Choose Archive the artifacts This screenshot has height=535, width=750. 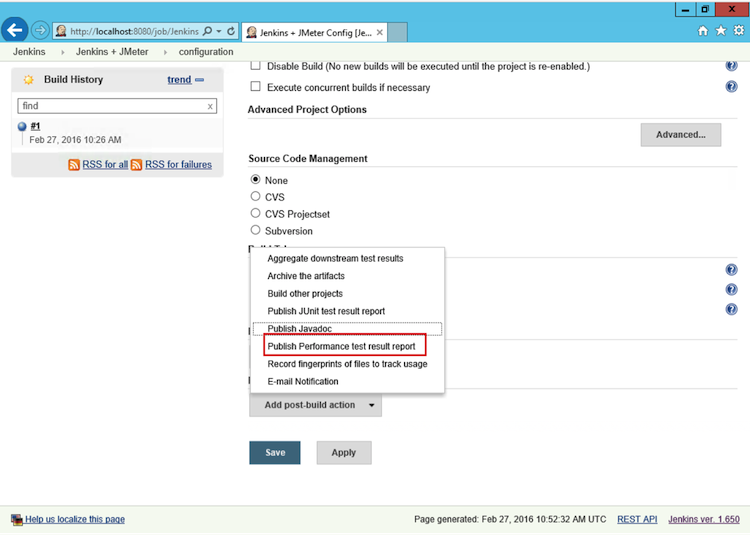click(x=306, y=276)
